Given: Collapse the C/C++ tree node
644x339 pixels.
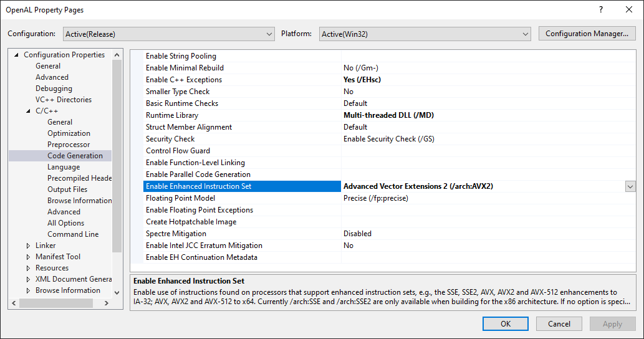Looking at the screenshot, I should click(x=28, y=111).
